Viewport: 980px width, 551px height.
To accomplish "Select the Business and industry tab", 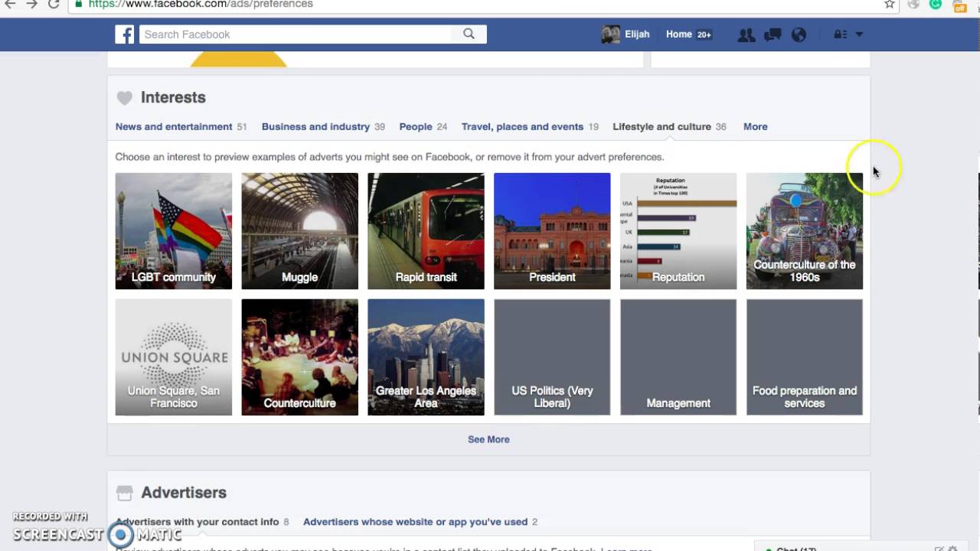I will pos(315,127).
